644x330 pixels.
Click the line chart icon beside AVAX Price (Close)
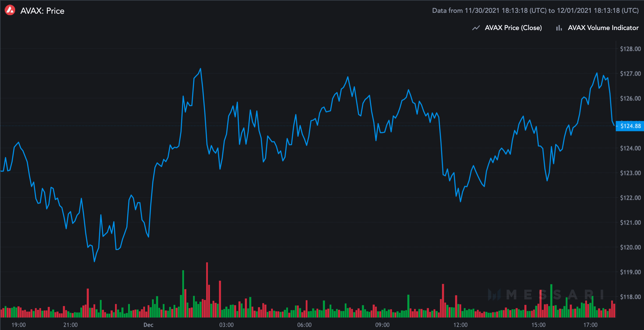pyautogui.click(x=476, y=28)
